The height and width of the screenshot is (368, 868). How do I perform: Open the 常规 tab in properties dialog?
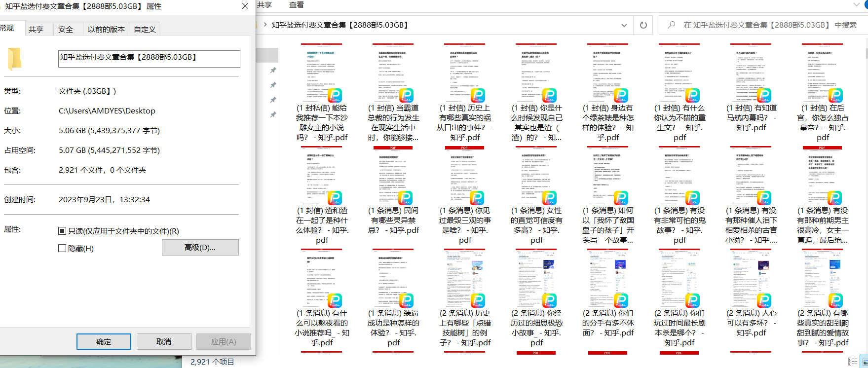9,28
